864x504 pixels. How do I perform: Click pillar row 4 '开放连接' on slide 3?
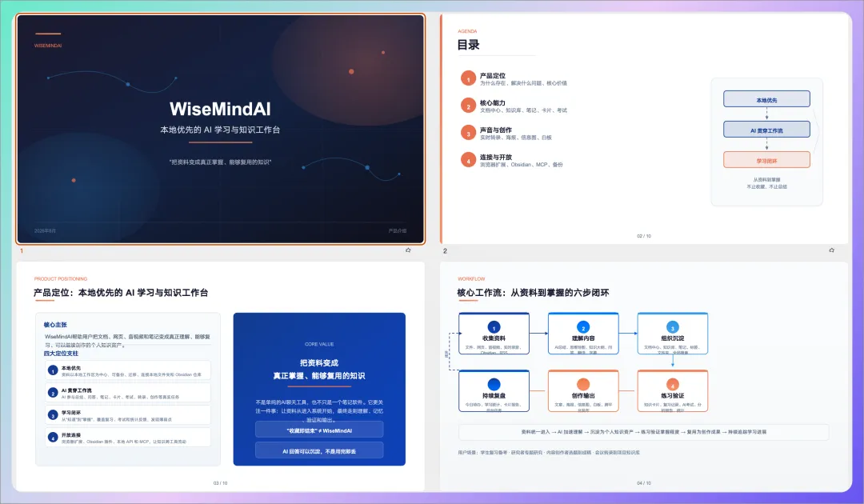click(128, 438)
